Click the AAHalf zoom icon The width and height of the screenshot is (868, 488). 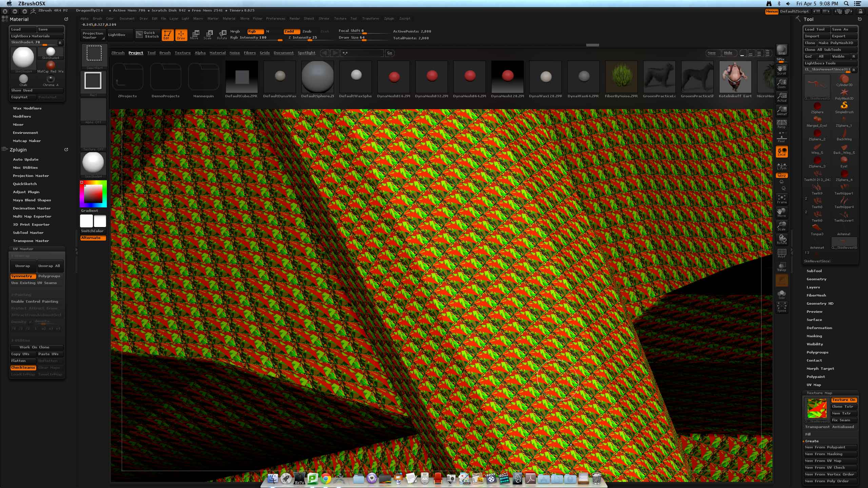pyautogui.click(x=782, y=111)
